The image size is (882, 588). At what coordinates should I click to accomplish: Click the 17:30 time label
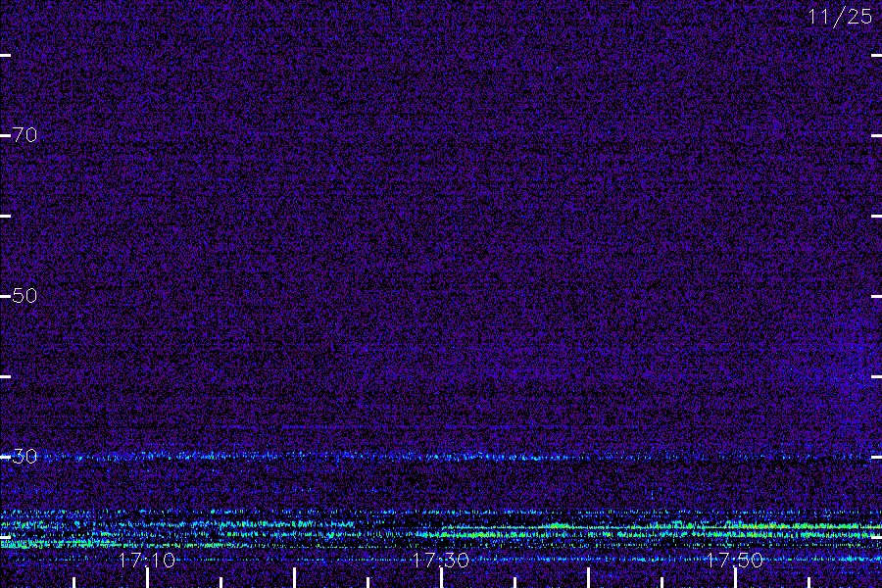tap(440, 560)
